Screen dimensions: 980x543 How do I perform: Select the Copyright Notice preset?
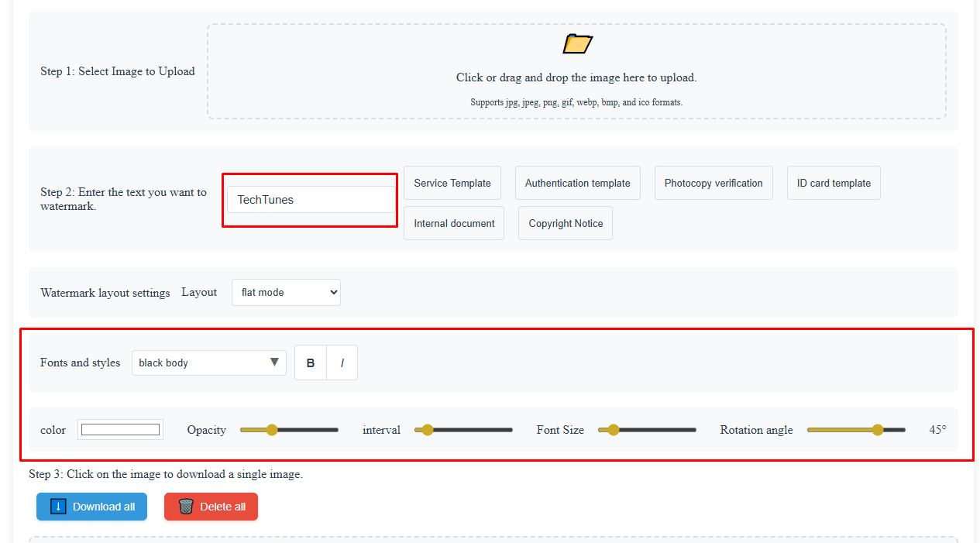pyautogui.click(x=565, y=223)
